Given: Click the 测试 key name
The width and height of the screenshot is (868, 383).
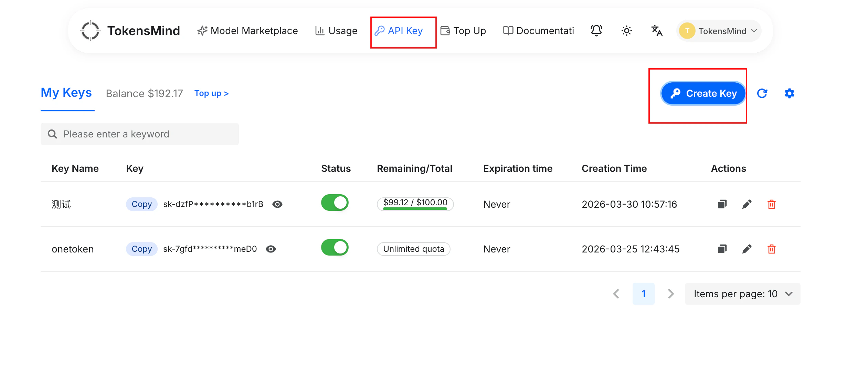Looking at the screenshot, I should click(61, 204).
